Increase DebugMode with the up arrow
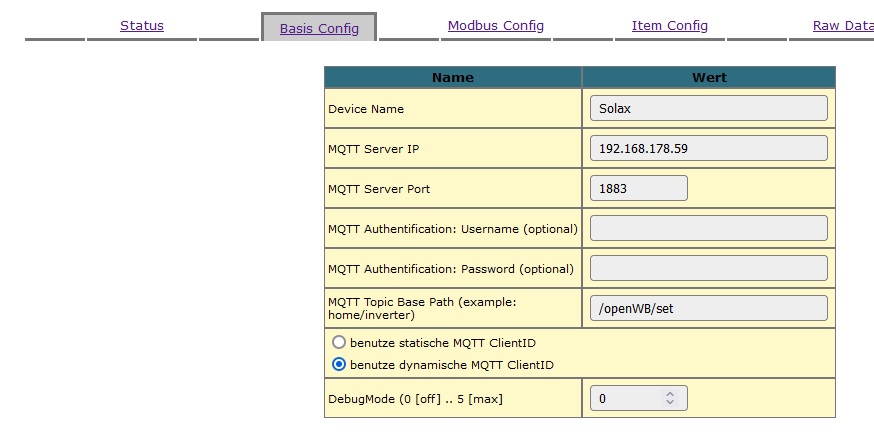 [670, 394]
